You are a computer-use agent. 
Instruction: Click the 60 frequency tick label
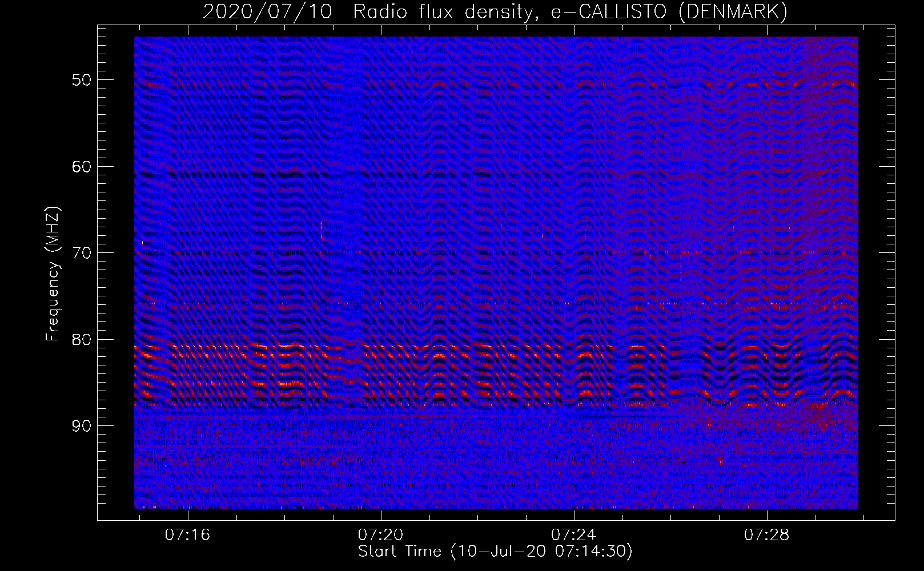click(x=82, y=166)
